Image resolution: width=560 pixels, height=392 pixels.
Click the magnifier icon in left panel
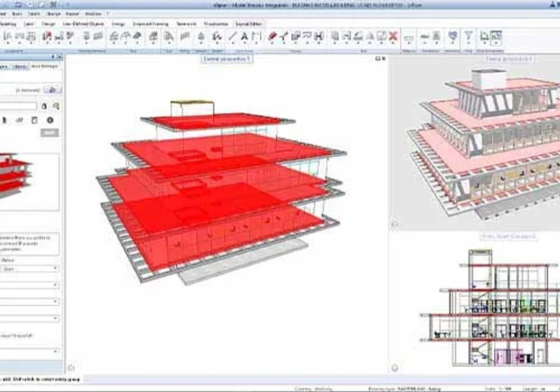coord(56,106)
